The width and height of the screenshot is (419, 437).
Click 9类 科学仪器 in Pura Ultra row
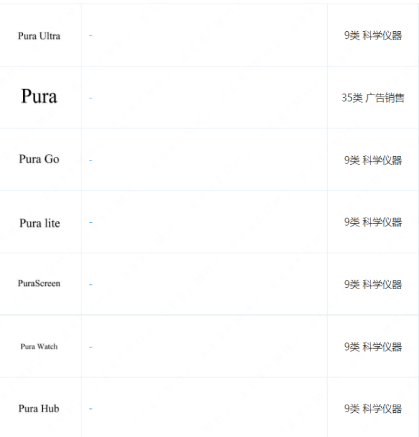pyautogui.click(x=373, y=35)
